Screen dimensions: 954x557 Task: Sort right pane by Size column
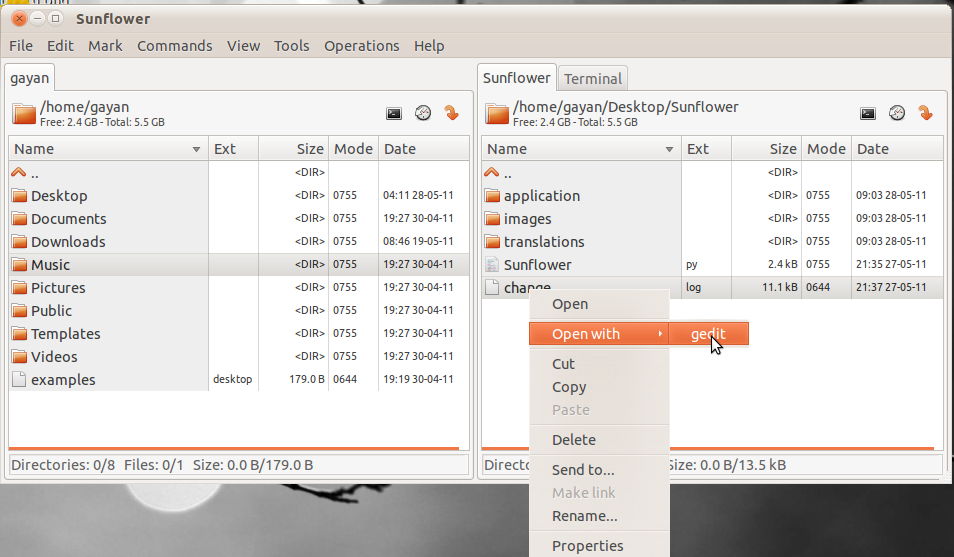(x=767, y=149)
